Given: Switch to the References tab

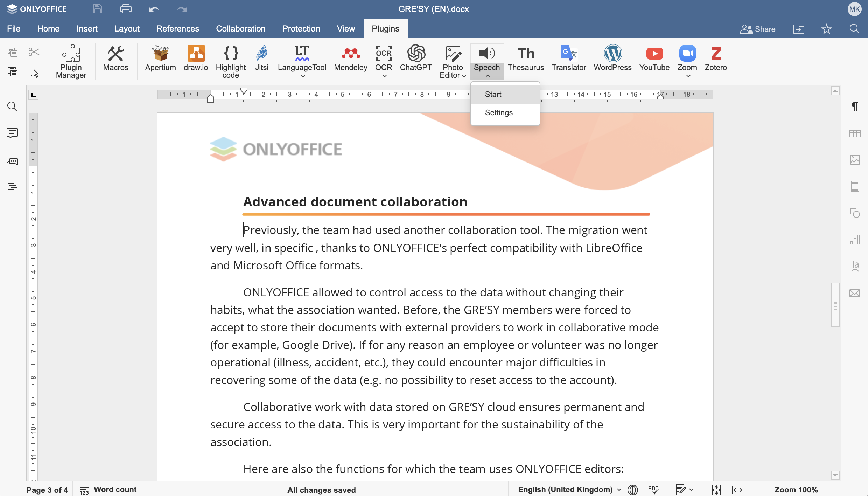Looking at the screenshot, I should pyautogui.click(x=177, y=29).
